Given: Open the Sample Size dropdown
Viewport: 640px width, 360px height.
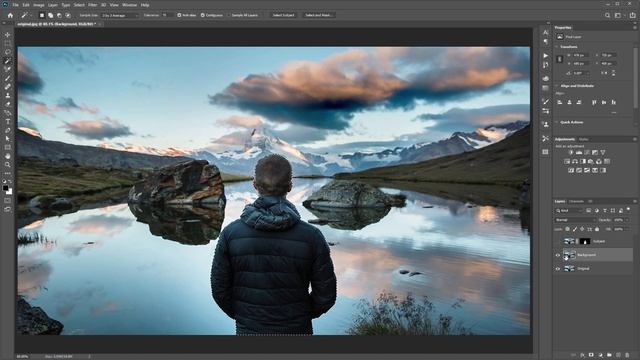Looking at the screenshot, I should tap(120, 15).
